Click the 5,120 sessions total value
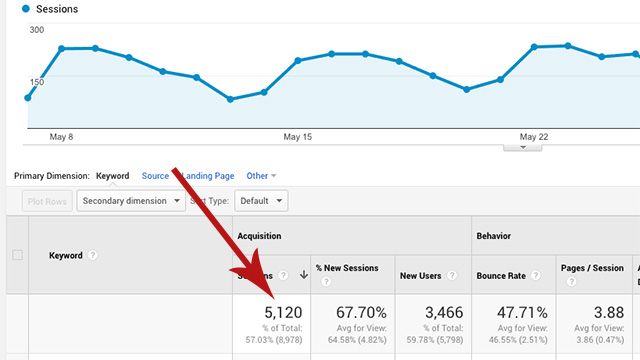 [x=283, y=313]
